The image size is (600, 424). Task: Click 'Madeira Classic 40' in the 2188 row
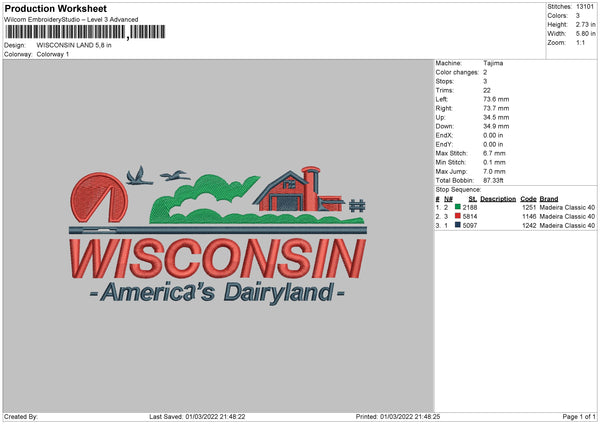click(x=567, y=207)
